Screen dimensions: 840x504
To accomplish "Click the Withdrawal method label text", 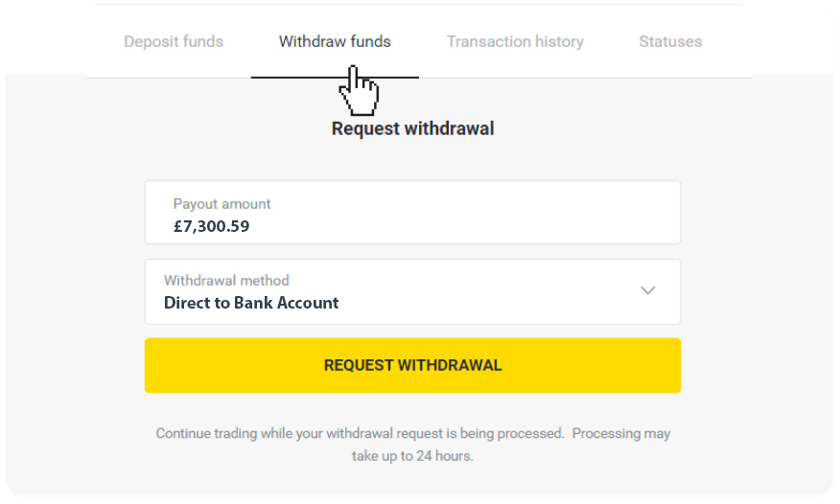I will click(x=226, y=281).
